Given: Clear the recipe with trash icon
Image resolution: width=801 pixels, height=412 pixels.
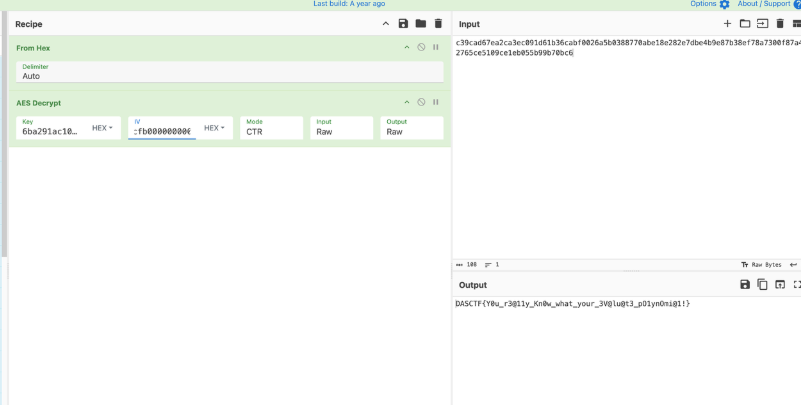Looking at the screenshot, I should click(437, 23).
